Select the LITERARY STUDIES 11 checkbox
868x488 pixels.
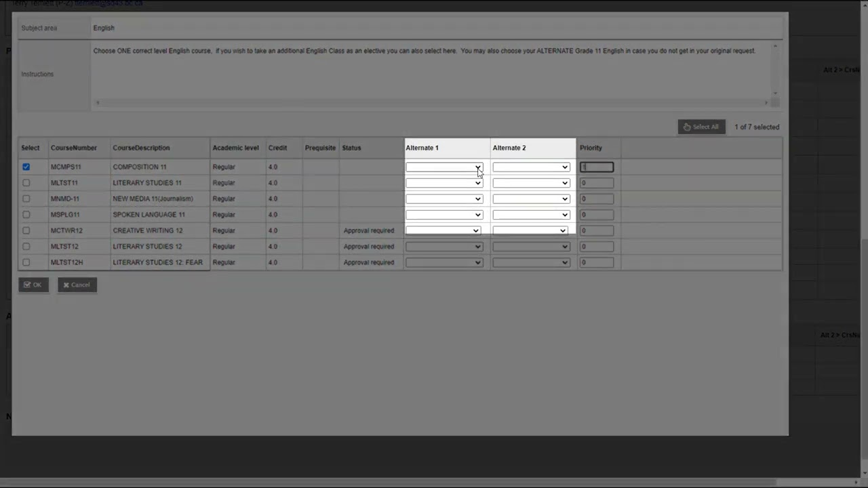[x=26, y=183]
